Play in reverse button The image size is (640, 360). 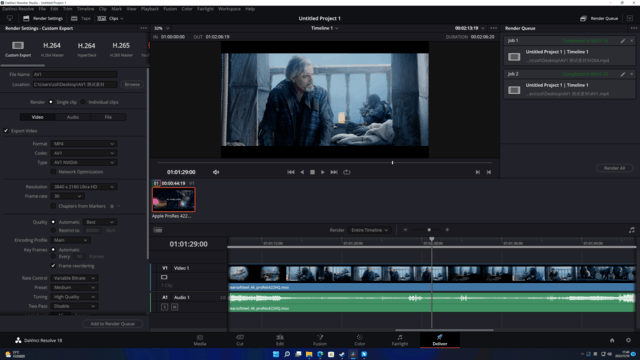tap(302, 172)
